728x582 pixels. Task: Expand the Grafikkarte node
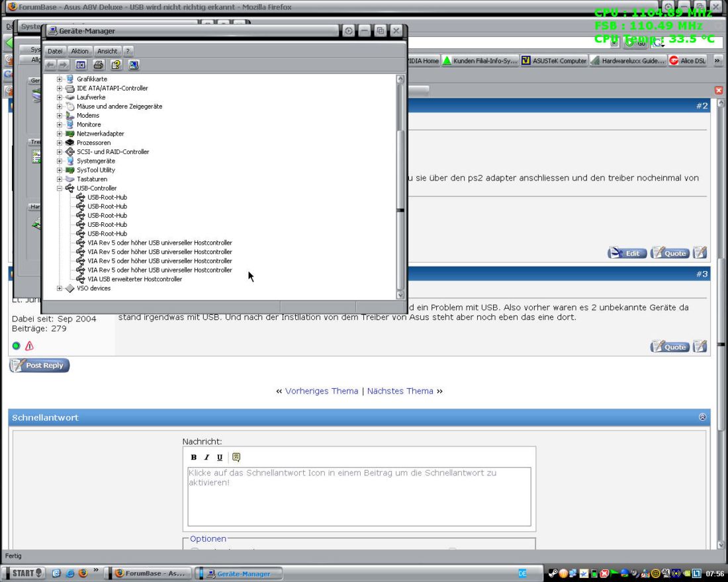coord(60,79)
